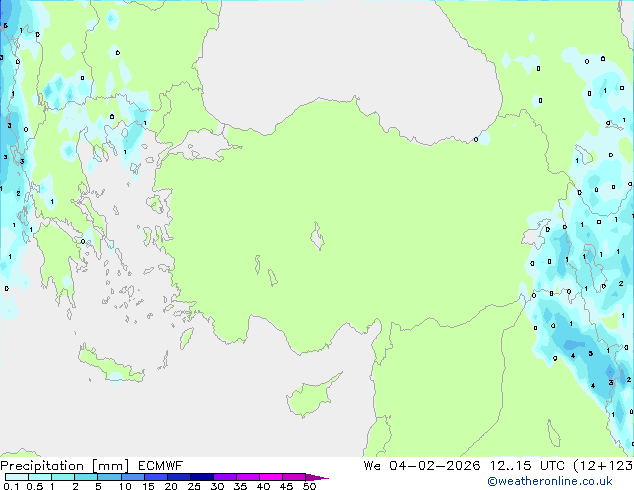Select the 0.5–1 mm legend swatch

click(x=40, y=477)
